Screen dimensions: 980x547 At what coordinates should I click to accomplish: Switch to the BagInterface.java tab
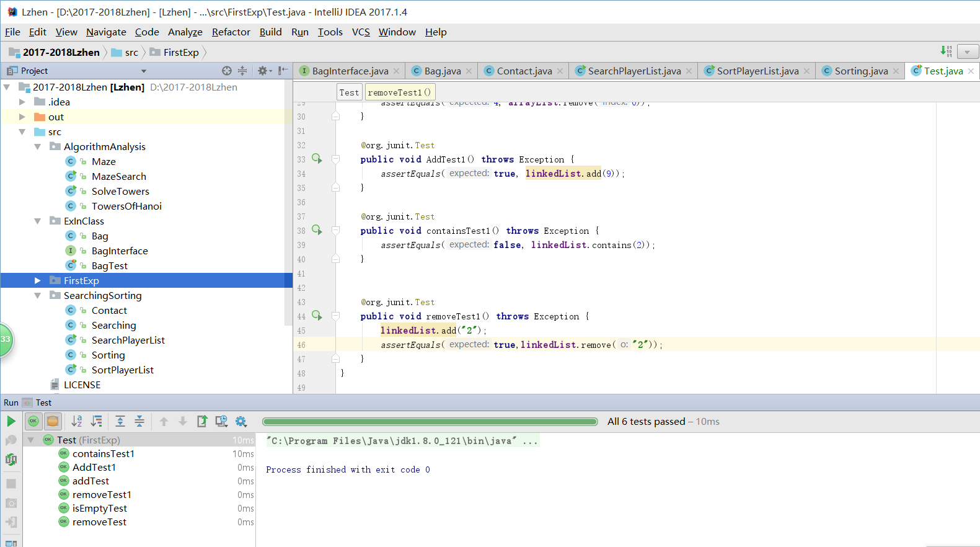pyautogui.click(x=350, y=71)
